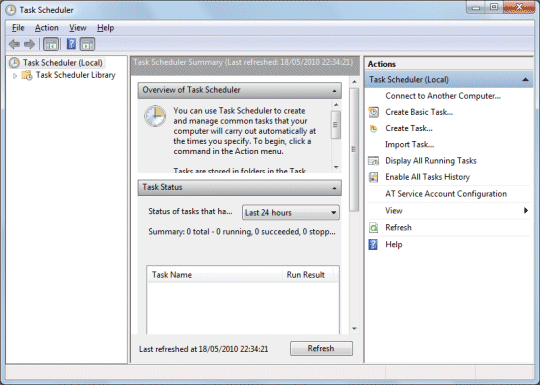Click the Task Scheduler (Local) clock icon in tree
Viewport: 540px width, 385px height.
click(14, 63)
